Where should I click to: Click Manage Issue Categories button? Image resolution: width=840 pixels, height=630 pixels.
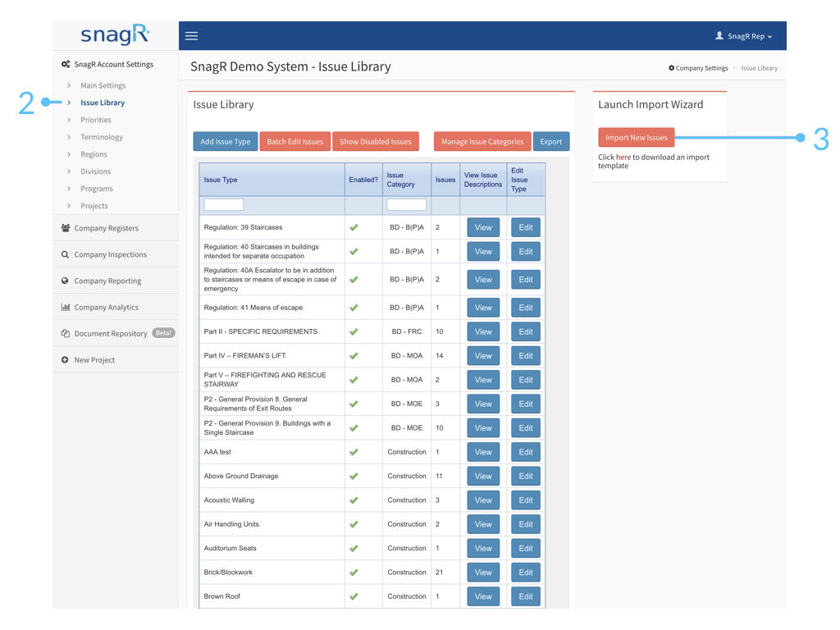482,141
